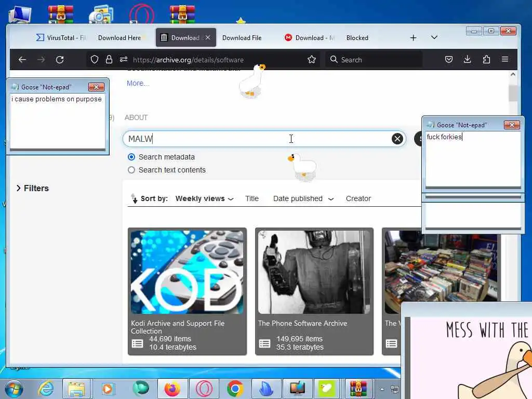Click the "fuck forkies" note text
This screenshot has height=399, width=532.
pyautogui.click(x=444, y=137)
